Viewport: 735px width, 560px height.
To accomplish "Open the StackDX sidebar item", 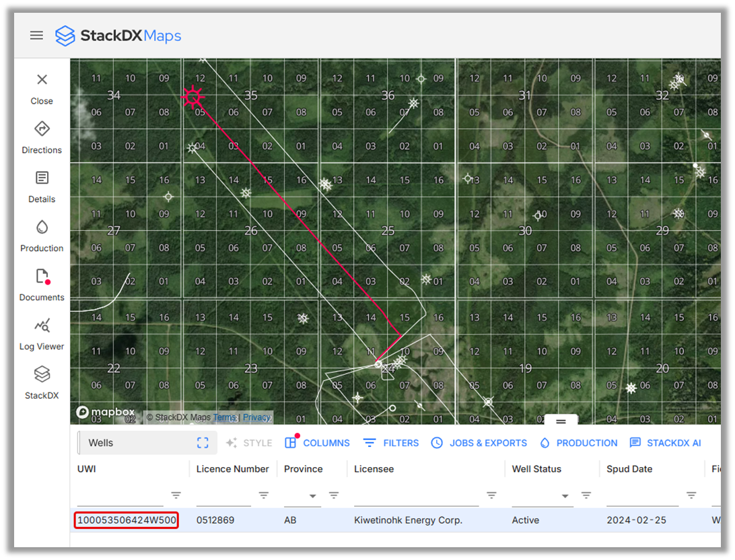I will point(42,375).
